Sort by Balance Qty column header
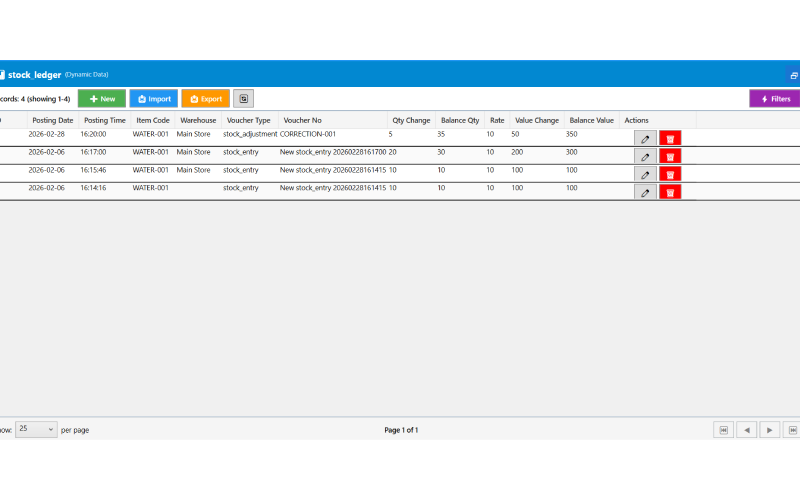Image resolution: width=800 pixels, height=500 pixels. 460,120
